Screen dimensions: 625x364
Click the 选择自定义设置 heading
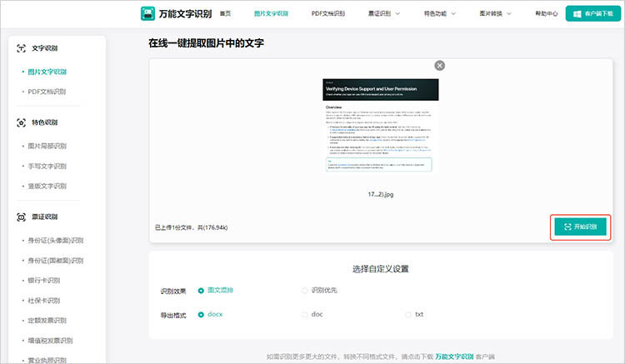click(380, 269)
